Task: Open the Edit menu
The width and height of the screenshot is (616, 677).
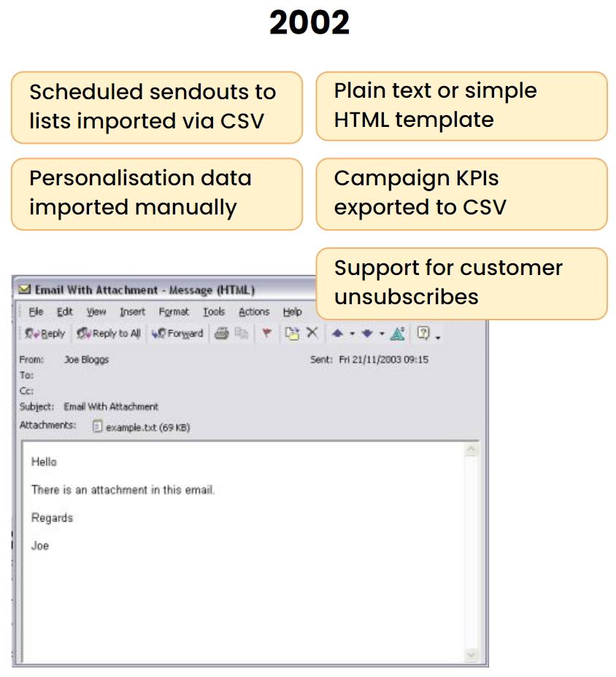Action: pos(65,312)
